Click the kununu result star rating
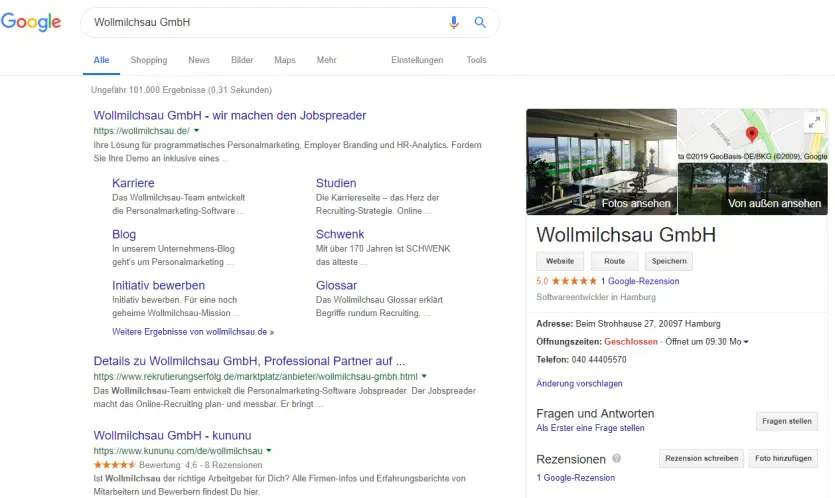The height and width of the screenshot is (498, 835). tap(114, 465)
